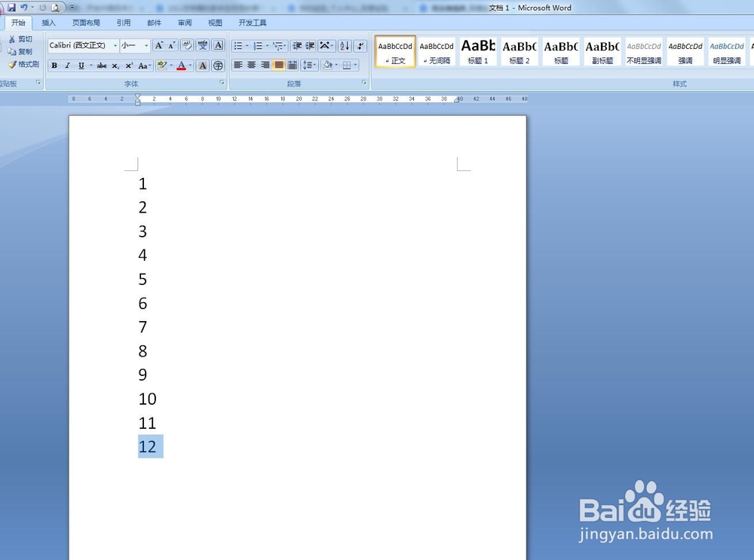
Task: Toggle underline formatting
Action: pos(81,66)
